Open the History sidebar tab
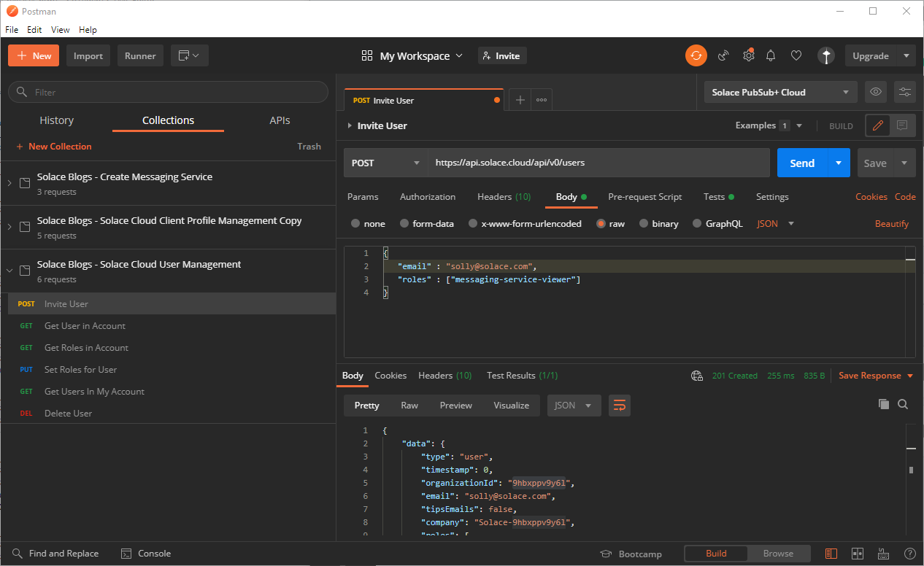This screenshot has width=924, height=566. [x=56, y=120]
